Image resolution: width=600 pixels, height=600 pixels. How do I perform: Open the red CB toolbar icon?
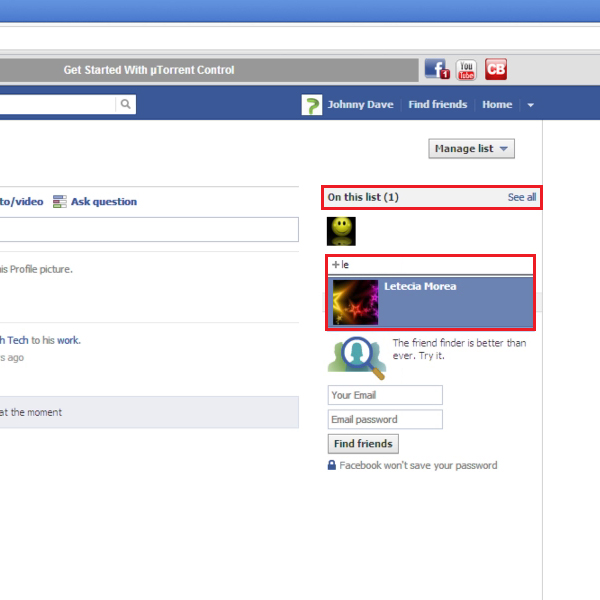pos(496,69)
